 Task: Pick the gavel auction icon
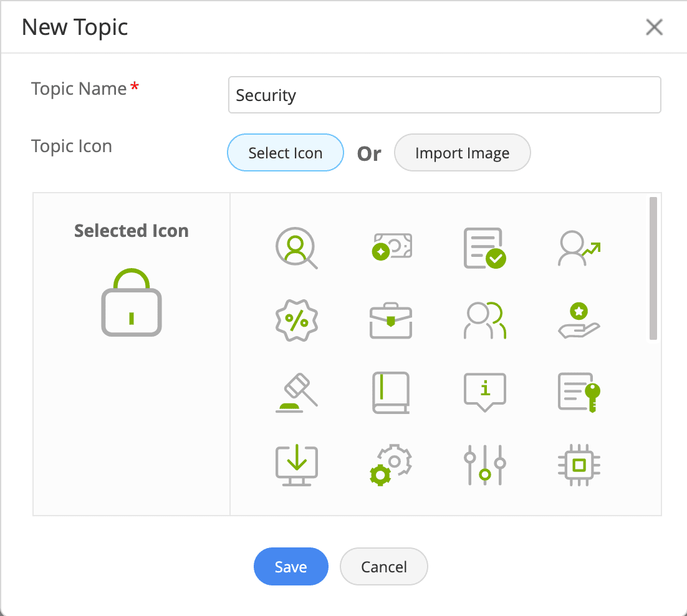tap(296, 393)
